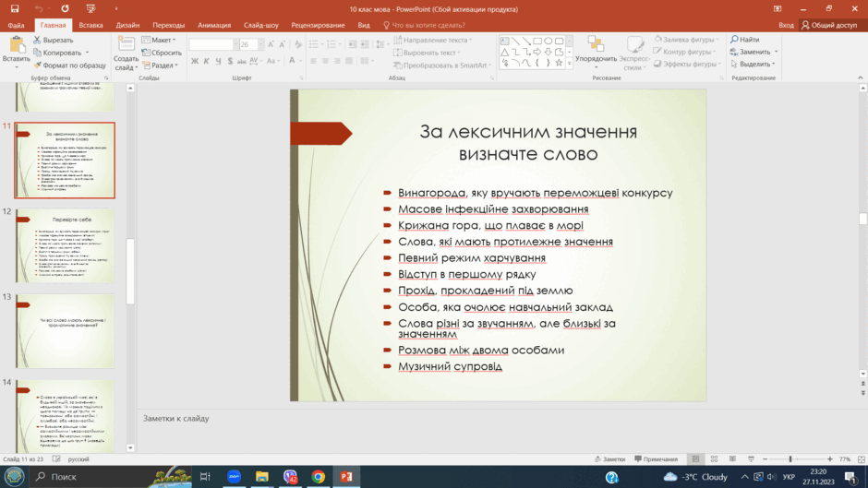Open the Упорядочить arrange dropdown

click(596, 52)
